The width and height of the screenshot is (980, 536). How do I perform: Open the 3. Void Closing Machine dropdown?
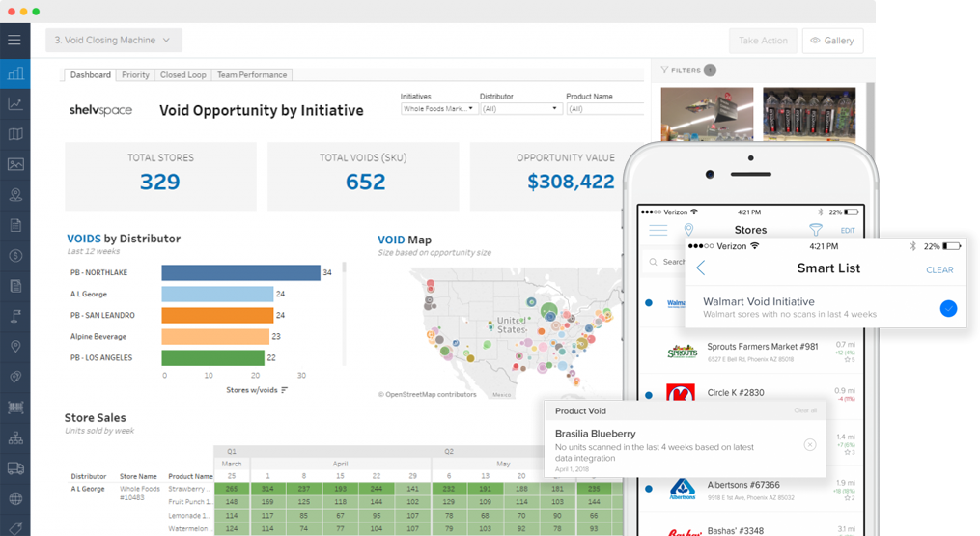114,40
